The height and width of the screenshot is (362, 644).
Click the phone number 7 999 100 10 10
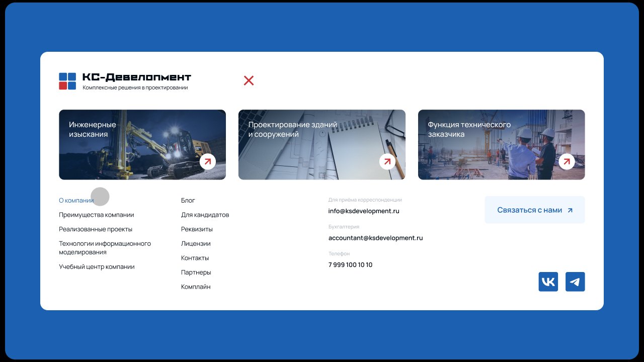(351, 265)
